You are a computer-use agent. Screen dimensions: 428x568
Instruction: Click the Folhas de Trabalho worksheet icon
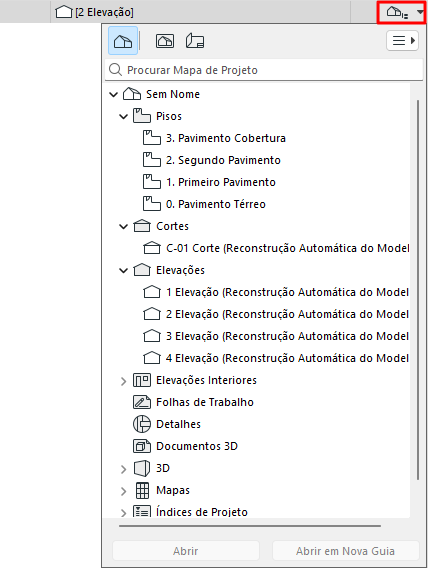pyautogui.click(x=142, y=402)
